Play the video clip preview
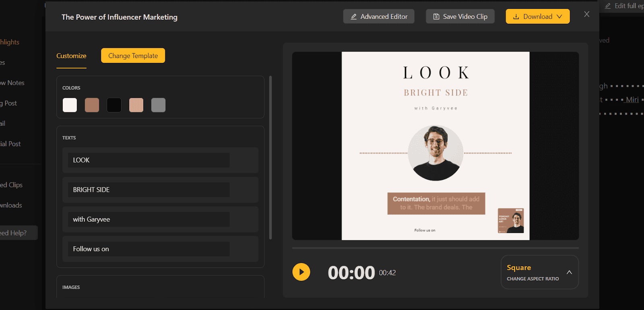The height and width of the screenshot is (310, 644). pyautogui.click(x=301, y=272)
